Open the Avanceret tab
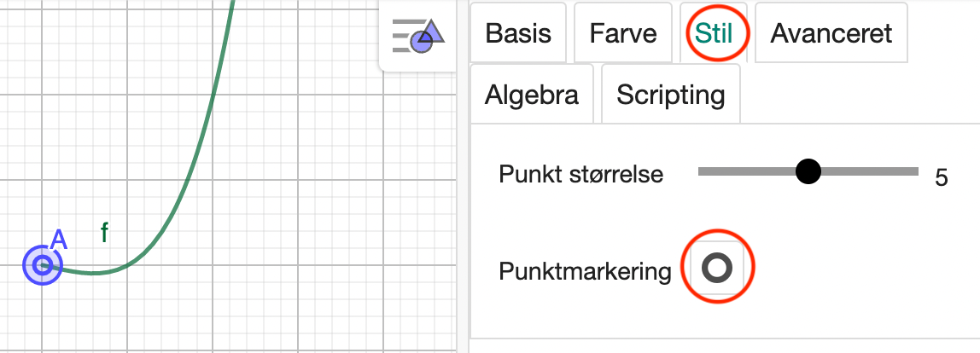The height and width of the screenshot is (353, 980). (831, 33)
